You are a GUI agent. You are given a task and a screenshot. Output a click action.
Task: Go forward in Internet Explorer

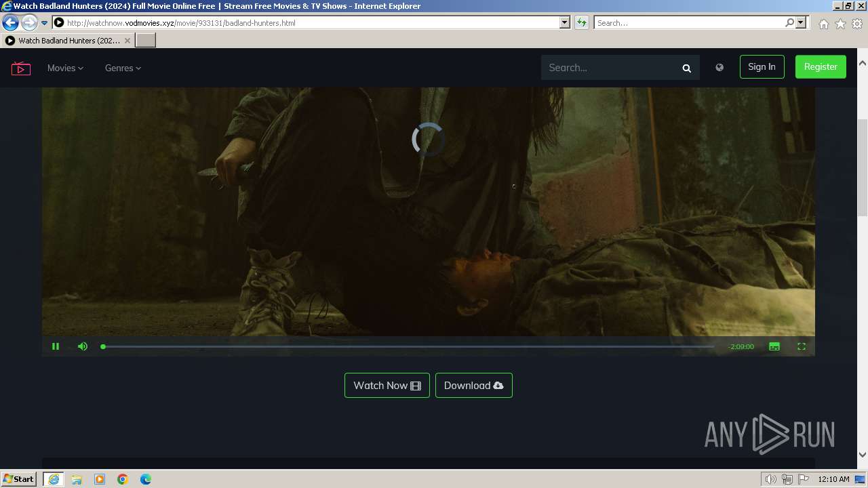28,22
